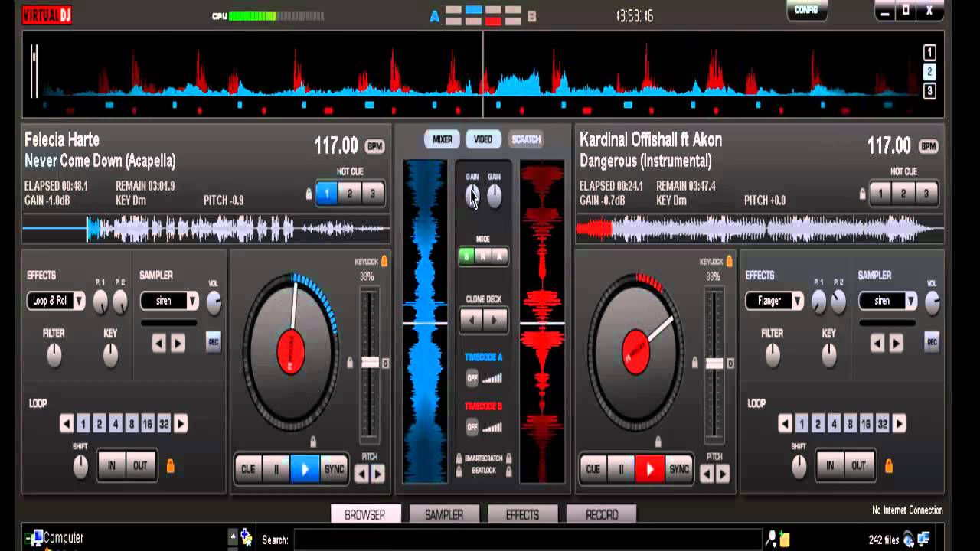980x551 pixels.
Task: Play the right deck with red play button
Action: [x=649, y=469]
